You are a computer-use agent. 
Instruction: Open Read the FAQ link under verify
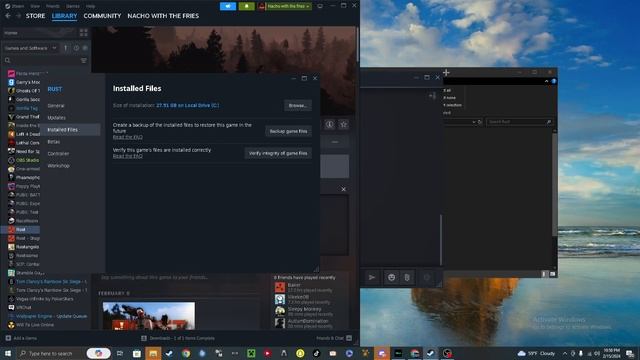coord(128,156)
